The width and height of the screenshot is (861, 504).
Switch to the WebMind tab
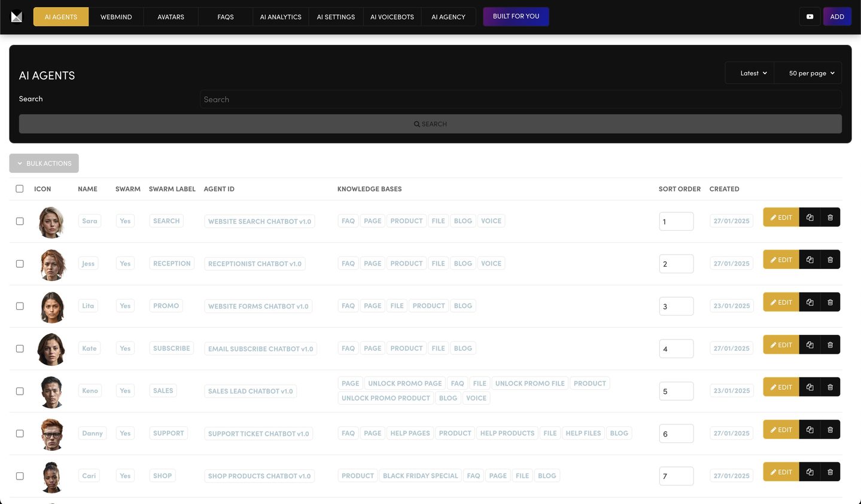click(x=116, y=17)
